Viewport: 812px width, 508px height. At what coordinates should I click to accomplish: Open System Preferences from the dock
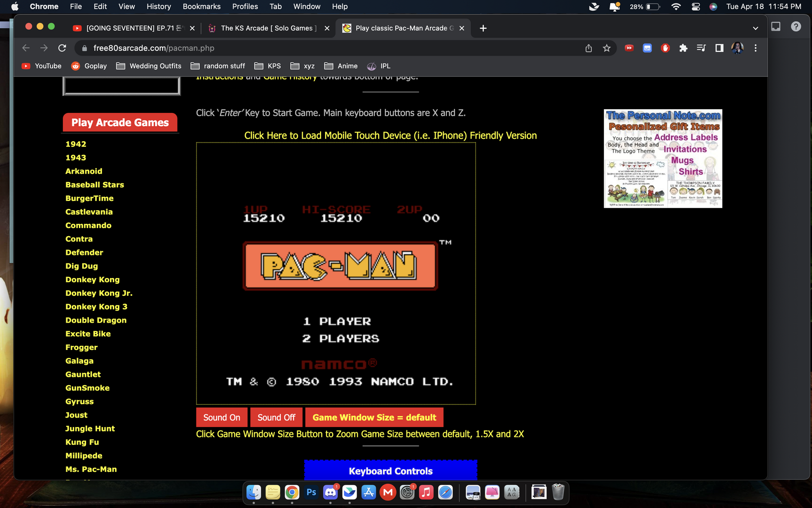click(x=407, y=492)
